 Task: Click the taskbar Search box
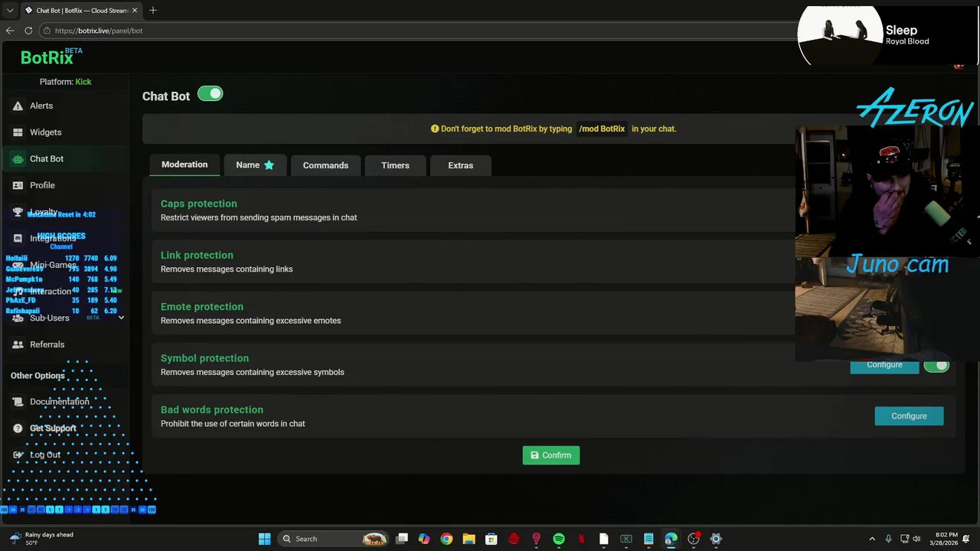coord(332,539)
